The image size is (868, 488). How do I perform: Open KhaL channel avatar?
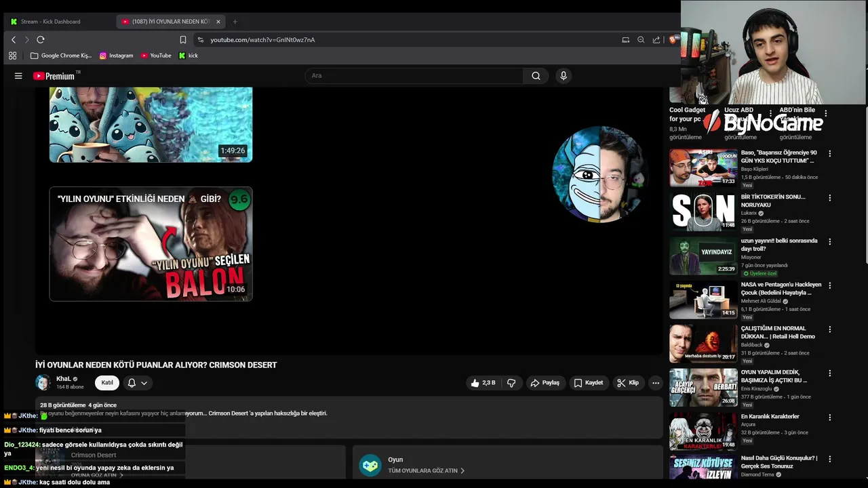pyautogui.click(x=43, y=383)
